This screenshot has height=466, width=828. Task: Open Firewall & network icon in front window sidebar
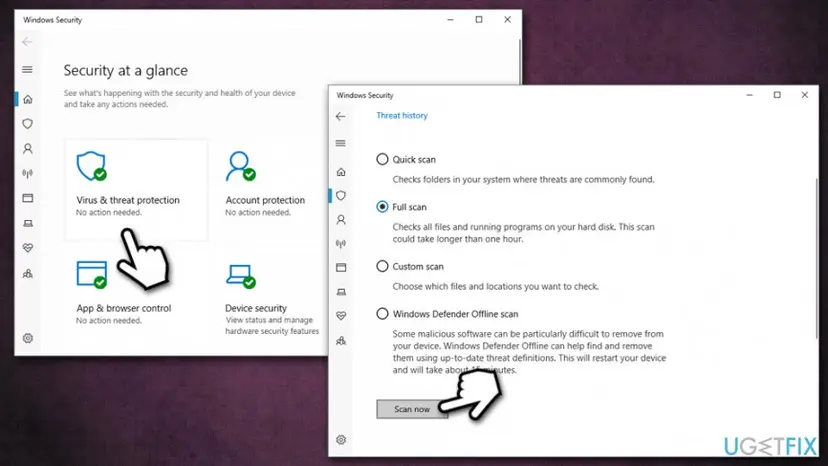pyautogui.click(x=341, y=244)
